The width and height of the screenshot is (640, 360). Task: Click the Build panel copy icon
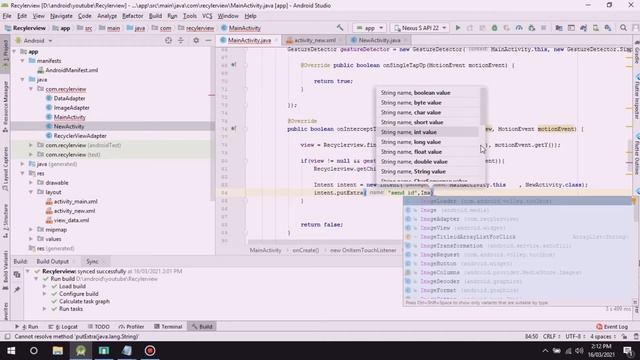point(17,275)
